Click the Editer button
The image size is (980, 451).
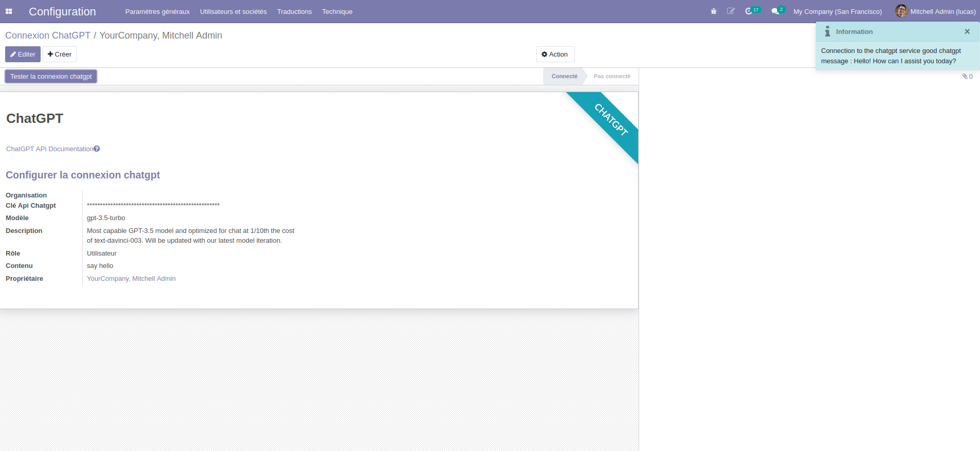point(23,54)
